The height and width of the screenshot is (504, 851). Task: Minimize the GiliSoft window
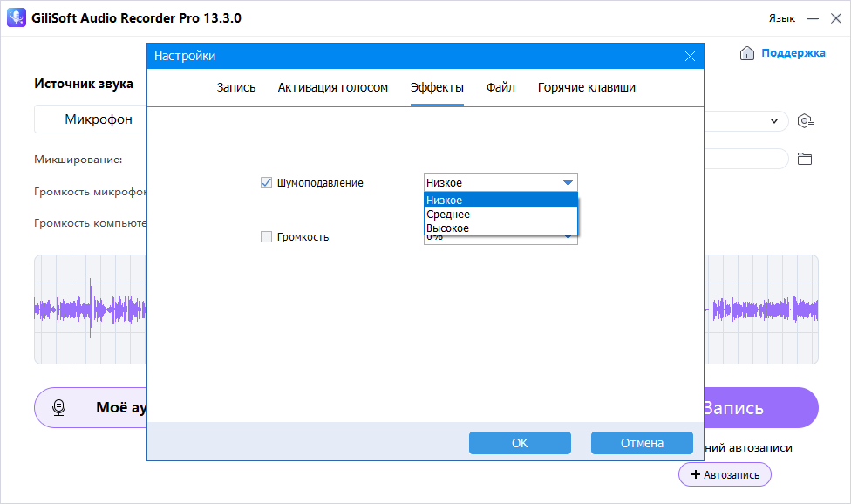click(x=813, y=18)
